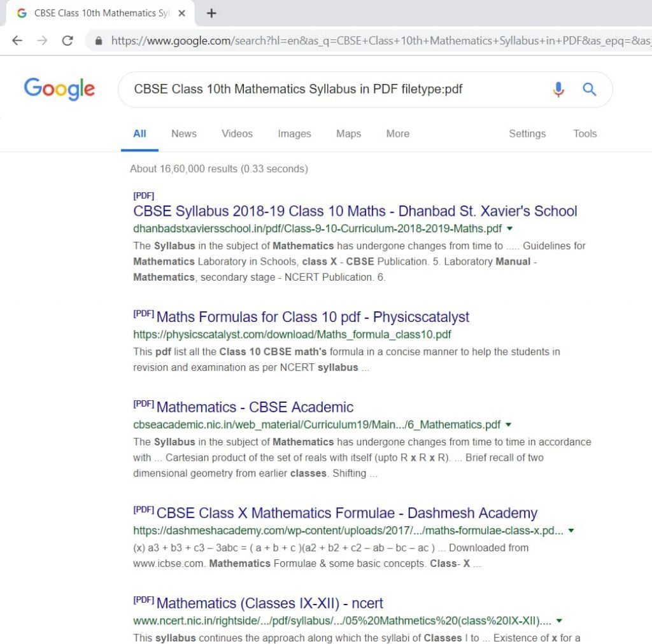Image resolution: width=652 pixels, height=644 pixels.
Task: Click the www.ncert.nic.in green URL
Action: [342, 621]
